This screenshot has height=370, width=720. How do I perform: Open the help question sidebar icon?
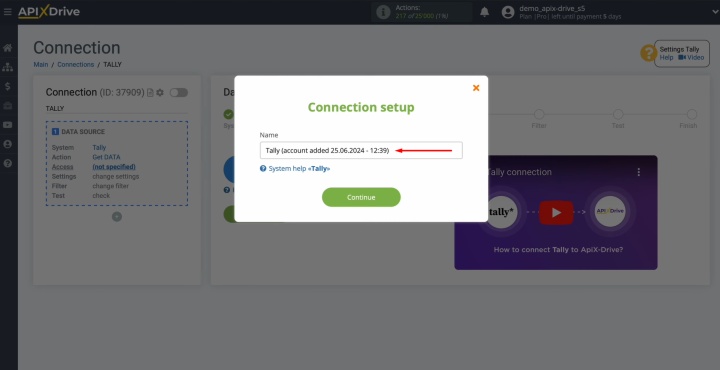(x=7, y=163)
